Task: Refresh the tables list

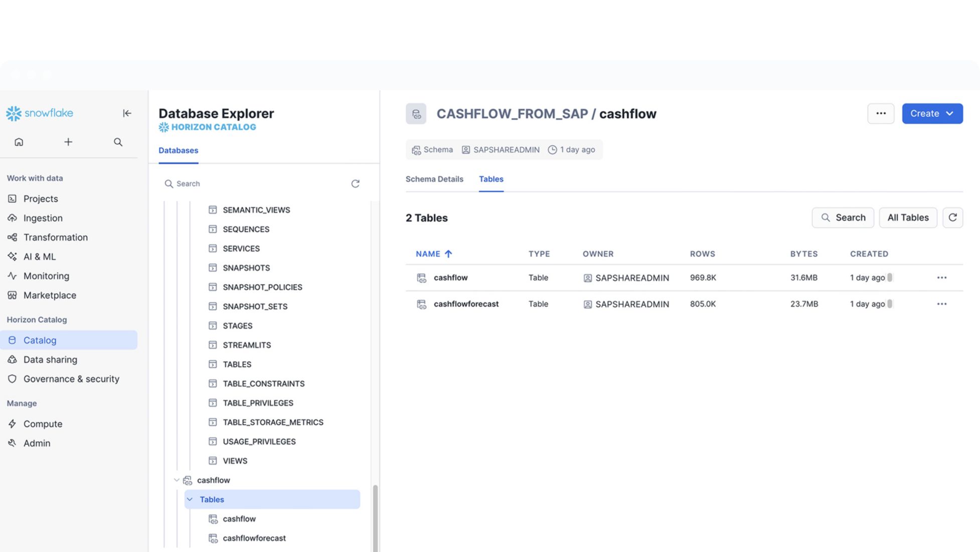Action: pos(952,218)
